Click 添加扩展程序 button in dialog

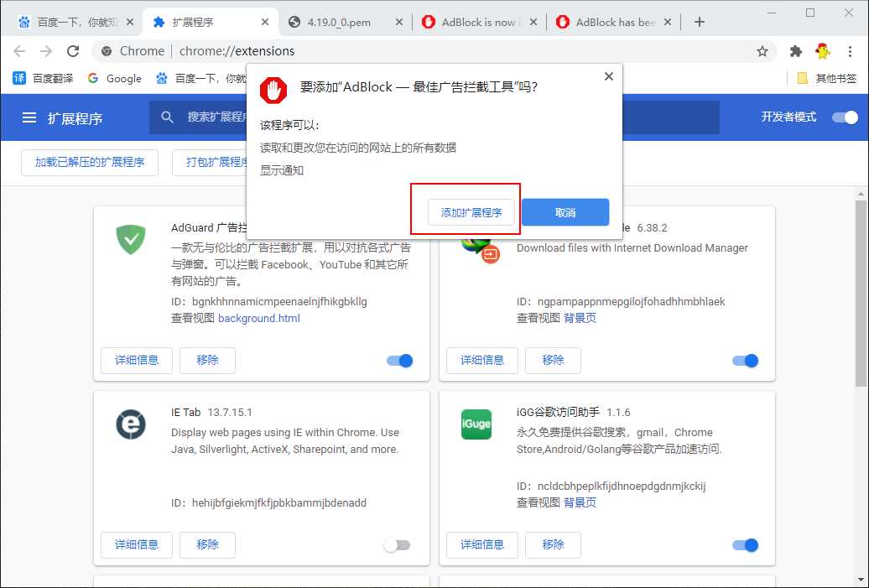point(471,212)
